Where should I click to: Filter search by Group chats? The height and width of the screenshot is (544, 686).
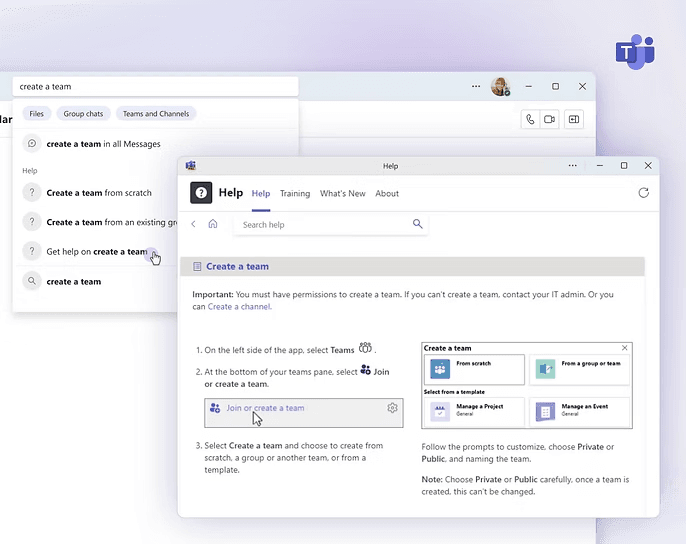click(x=84, y=114)
